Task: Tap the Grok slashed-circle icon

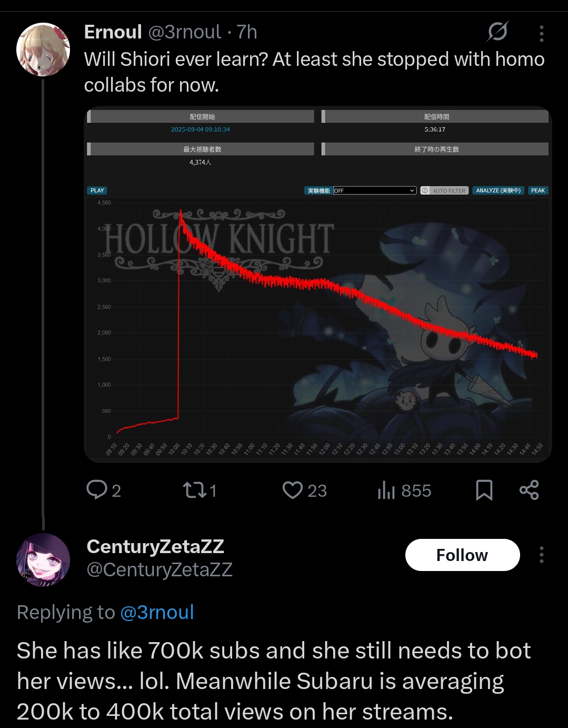Action: click(497, 32)
